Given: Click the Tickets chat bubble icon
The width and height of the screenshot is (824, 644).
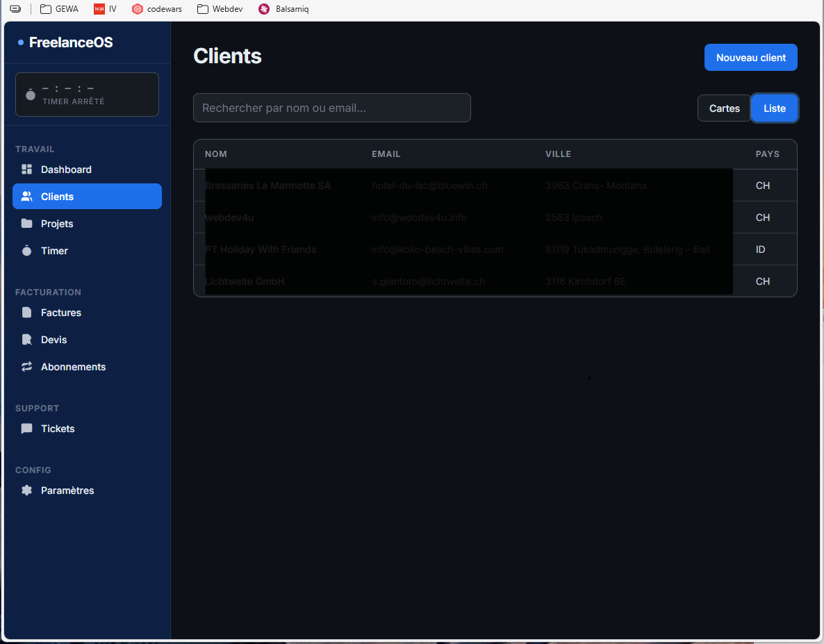Looking at the screenshot, I should [x=27, y=429].
